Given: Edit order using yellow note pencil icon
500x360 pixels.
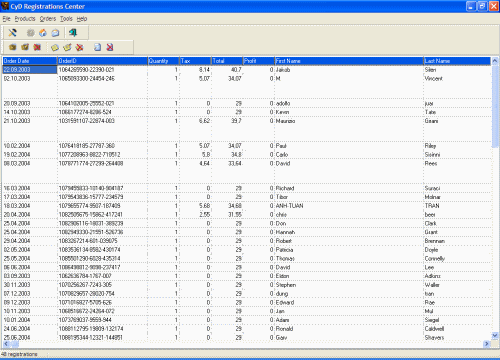Looking at the screenshot, I should 67,47.
